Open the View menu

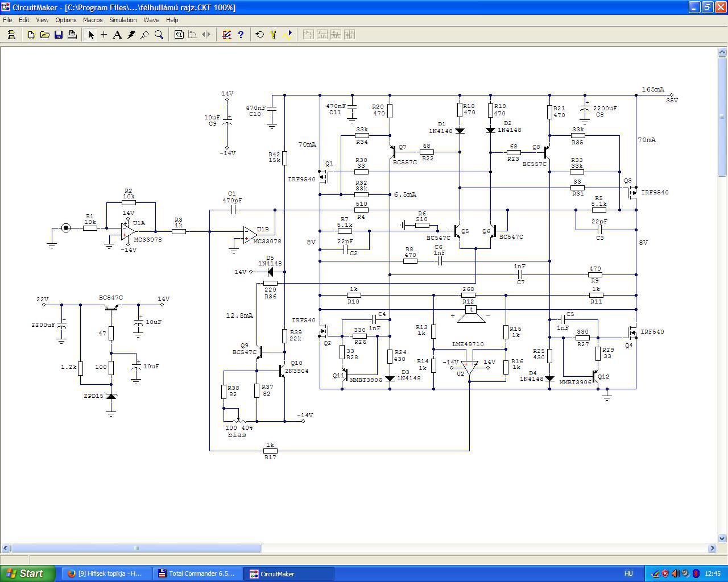[x=42, y=20]
